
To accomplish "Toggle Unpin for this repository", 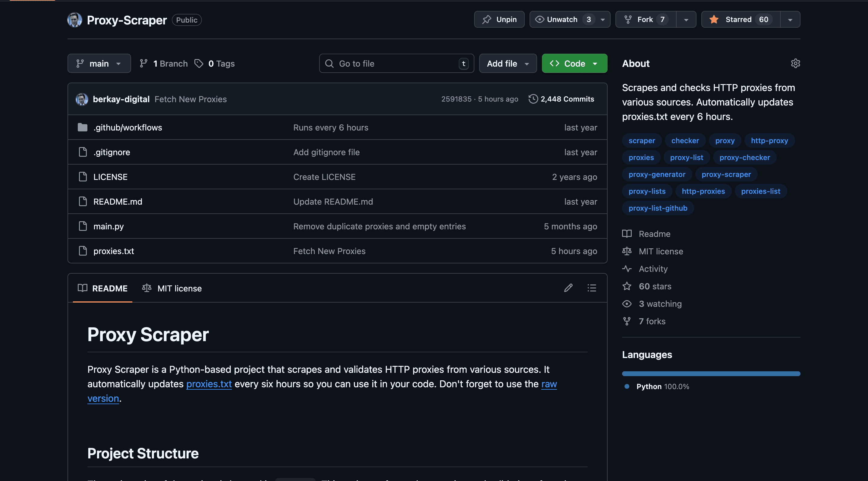I will pos(499,19).
